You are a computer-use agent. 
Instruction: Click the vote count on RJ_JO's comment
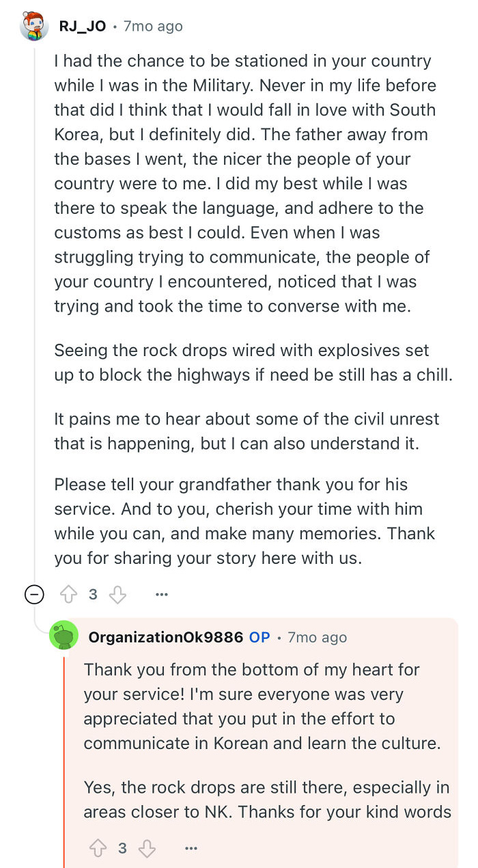pyautogui.click(x=95, y=595)
